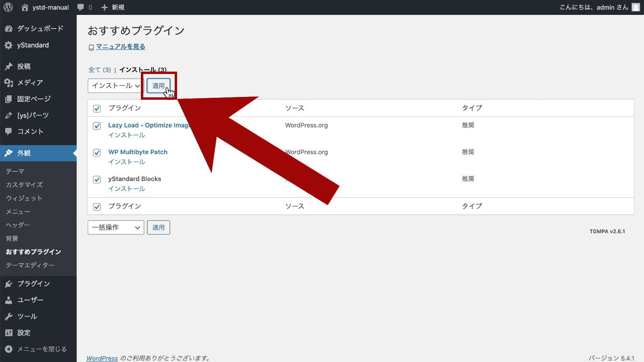Open the こんにちは、admin さん account menu
644x362 pixels.
tap(600, 7)
